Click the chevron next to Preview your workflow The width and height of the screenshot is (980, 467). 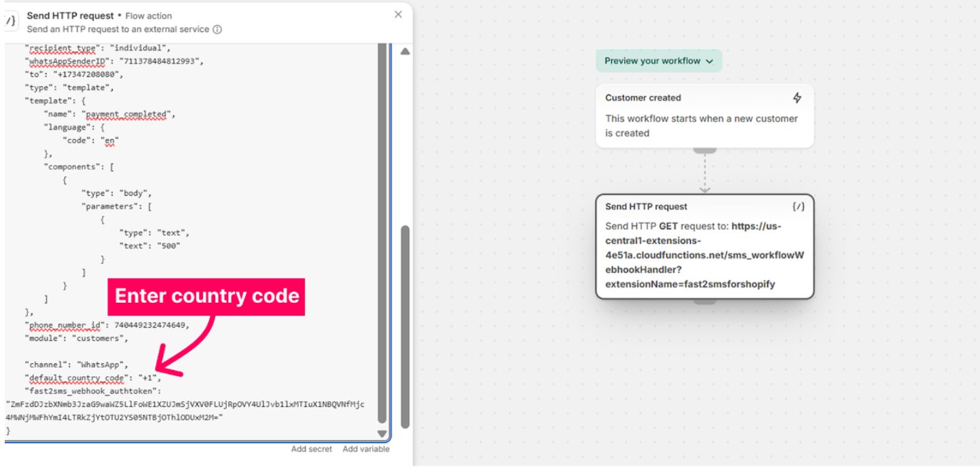[710, 61]
